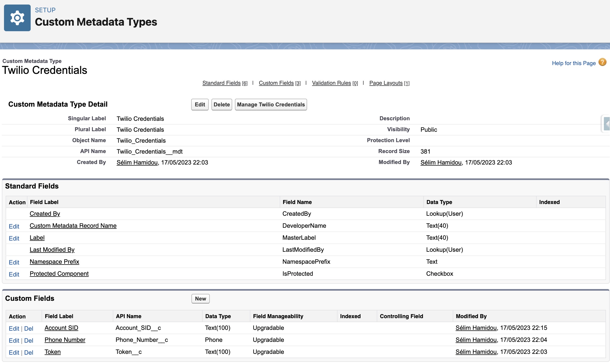Open Sélim Hamidou in Token row
610x364 pixels.
tap(476, 352)
